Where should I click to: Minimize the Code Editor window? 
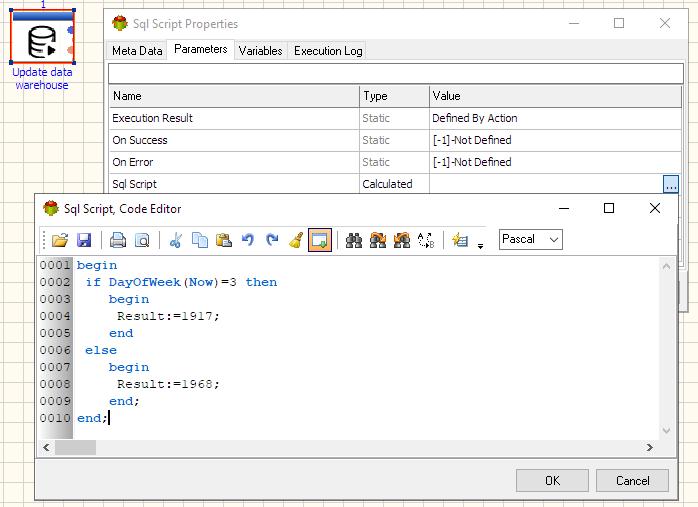(564, 208)
